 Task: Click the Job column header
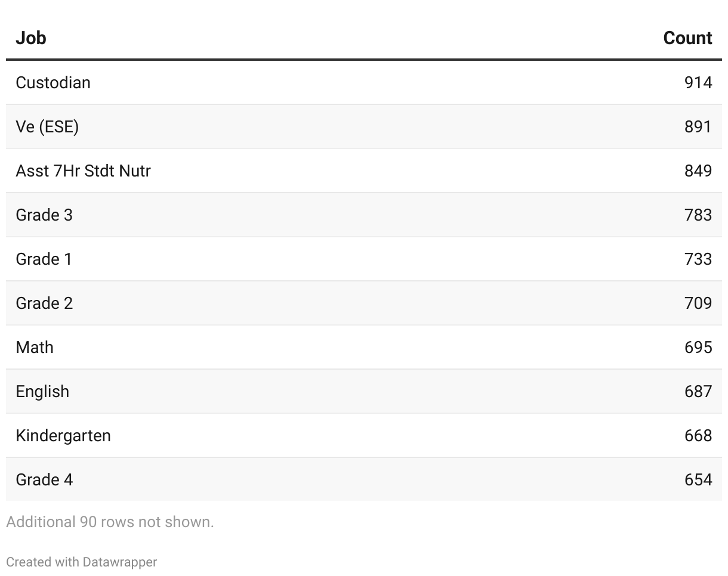coord(31,38)
